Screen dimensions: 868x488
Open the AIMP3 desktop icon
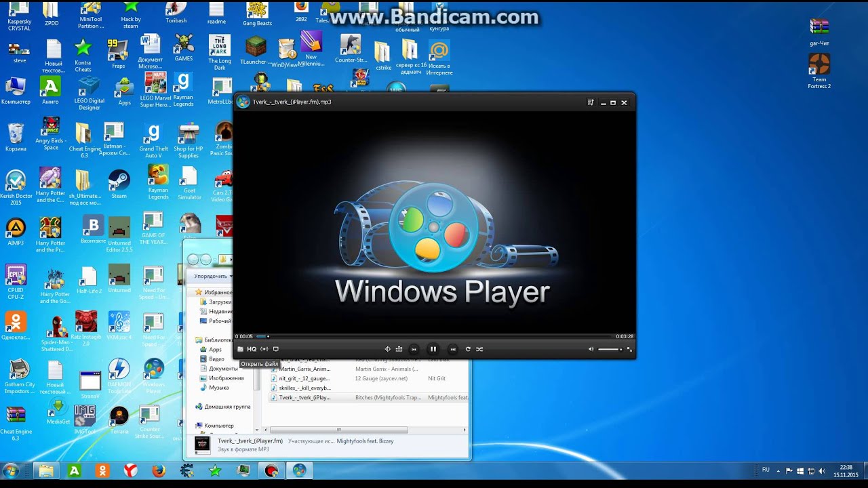pyautogui.click(x=16, y=231)
